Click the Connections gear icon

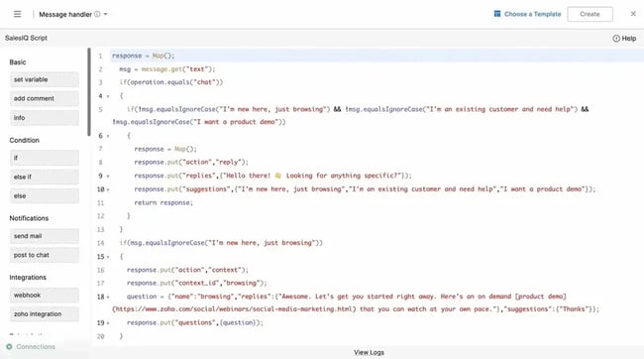click(x=9, y=347)
